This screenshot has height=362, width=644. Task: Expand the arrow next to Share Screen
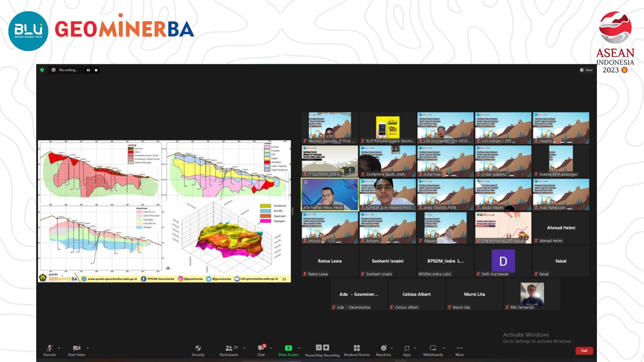click(299, 348)
